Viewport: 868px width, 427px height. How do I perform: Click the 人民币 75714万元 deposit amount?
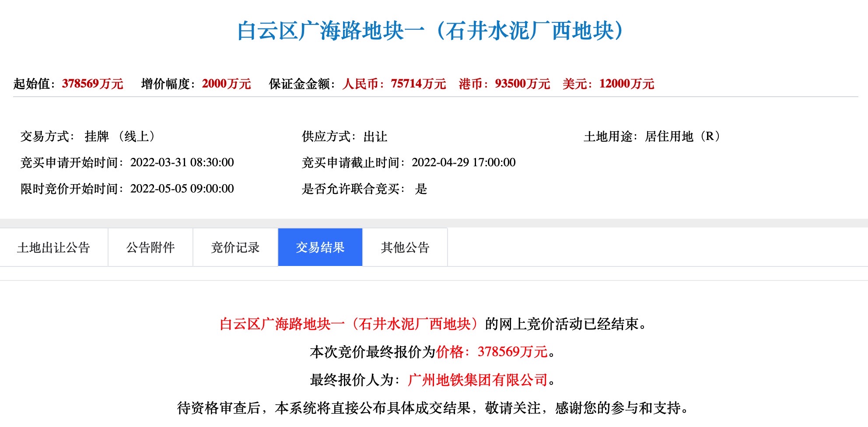pos(418,84)
